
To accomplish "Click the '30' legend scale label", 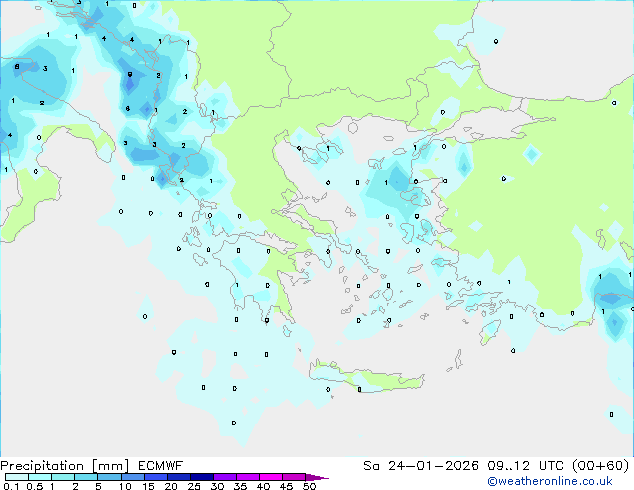I will pos(217,486).
